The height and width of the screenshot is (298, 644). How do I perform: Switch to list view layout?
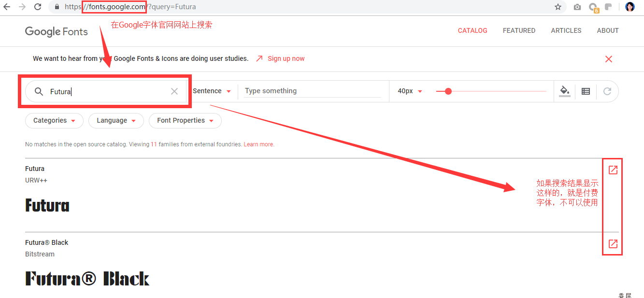[x=586, y=91]
